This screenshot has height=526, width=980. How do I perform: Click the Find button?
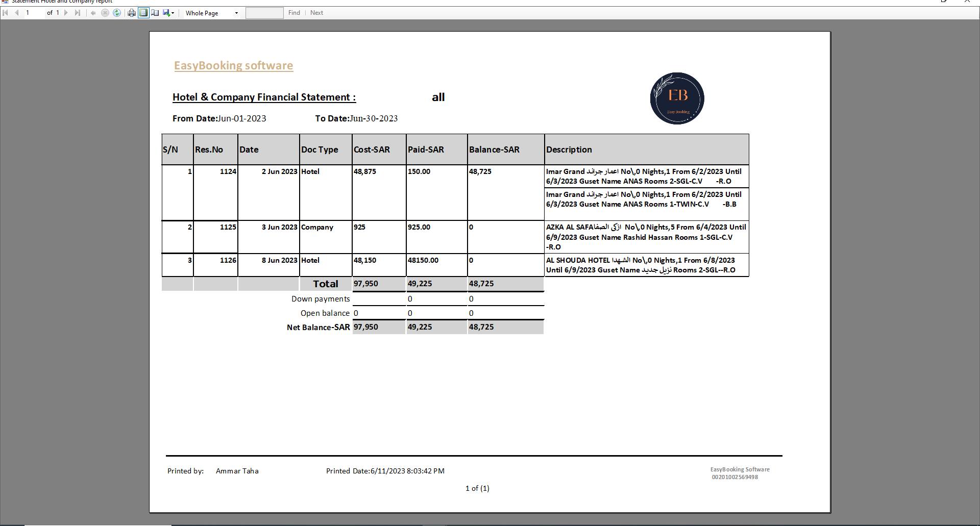coord(294,13)
